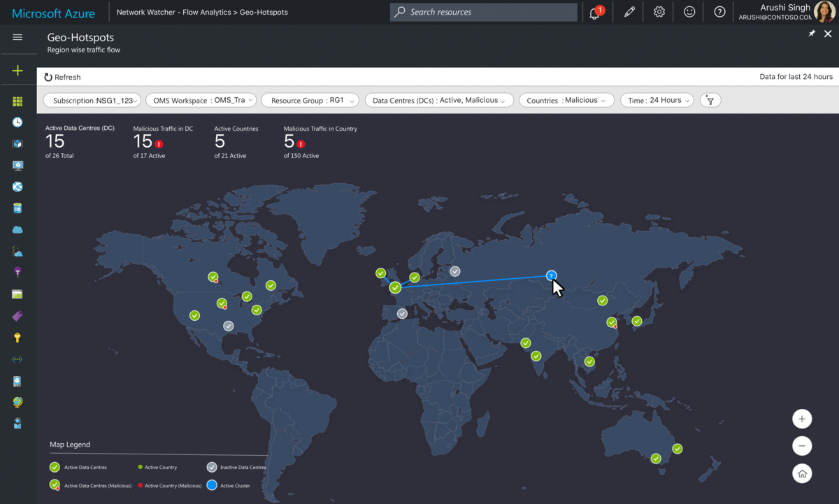Open the help question mark icon

(719, 12)
